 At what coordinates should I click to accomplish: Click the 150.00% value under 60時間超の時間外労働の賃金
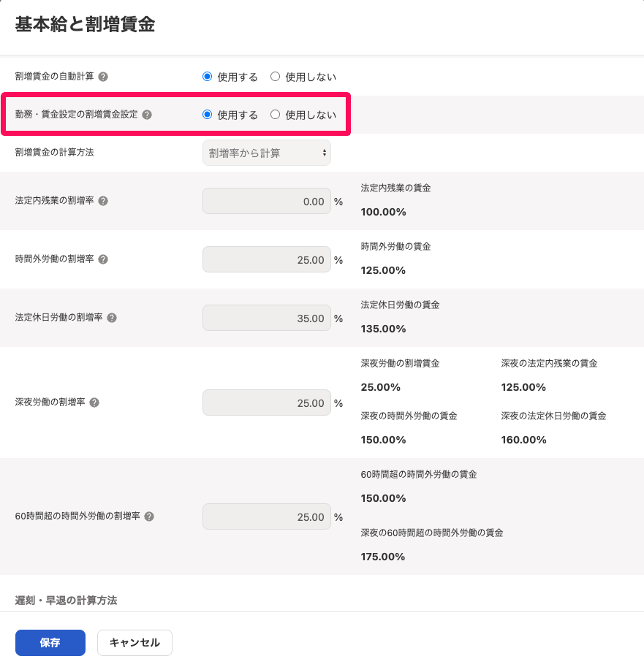[x=384, y=498]
